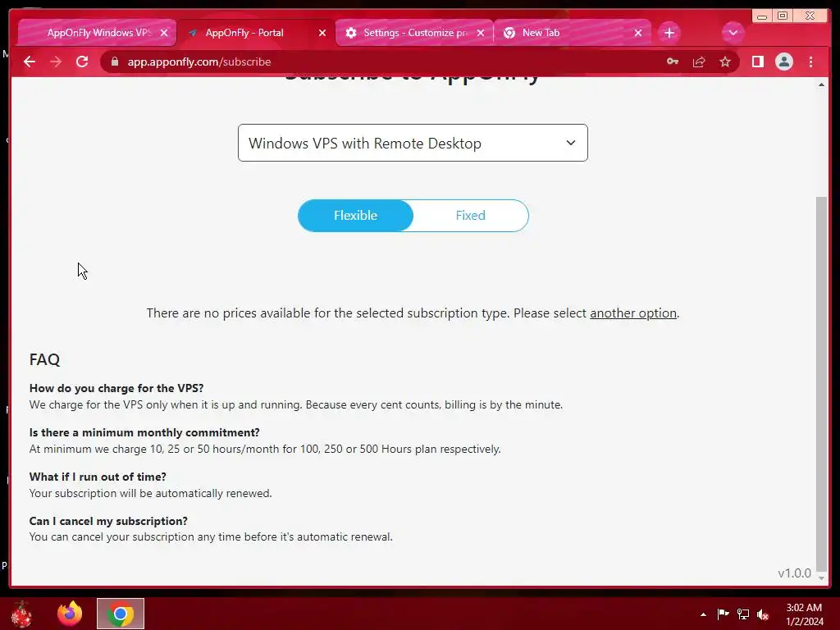
Task: Close the New Tab tab
Action: [x=638, y=33]
